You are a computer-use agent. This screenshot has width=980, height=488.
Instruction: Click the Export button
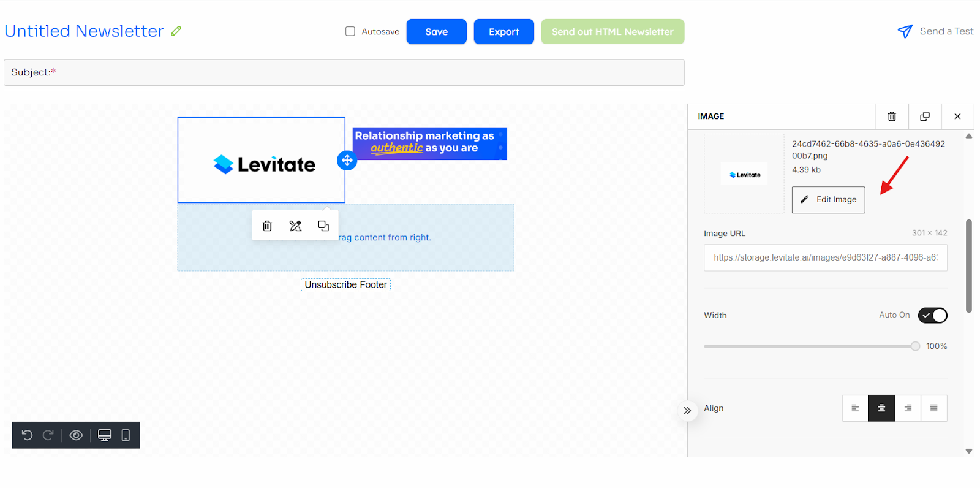[504, 32]
